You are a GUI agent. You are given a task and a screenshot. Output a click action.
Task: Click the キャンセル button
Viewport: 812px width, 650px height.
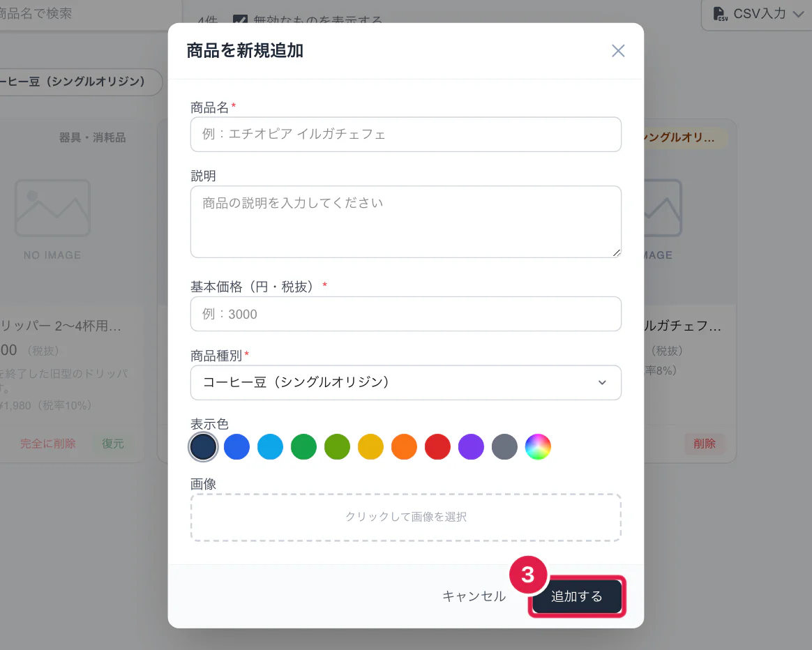474,596
